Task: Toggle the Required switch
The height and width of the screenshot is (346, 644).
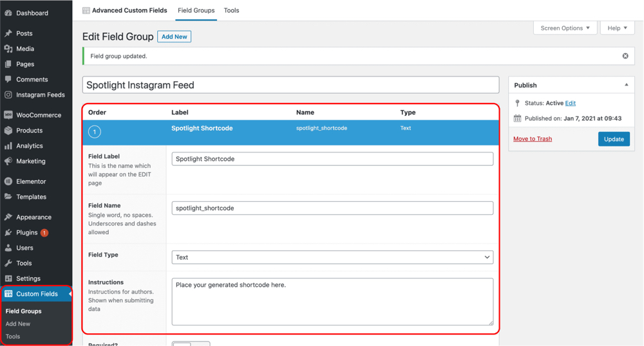Action: 191,343
